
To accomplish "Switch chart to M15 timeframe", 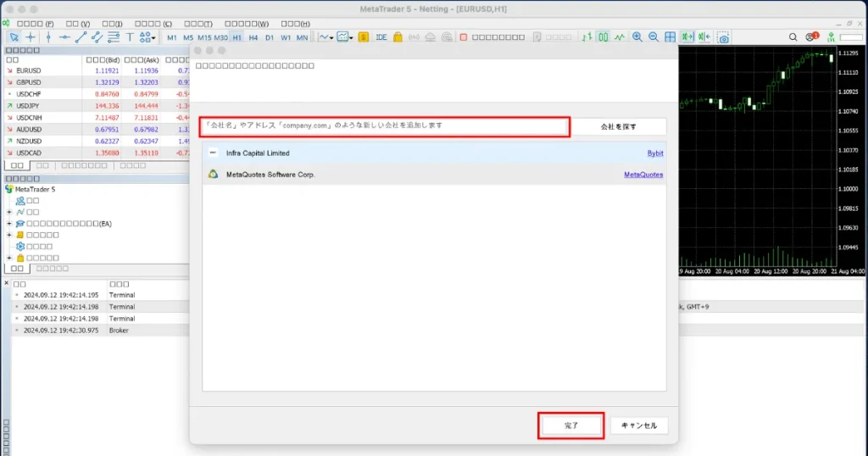I will [204, 37].
